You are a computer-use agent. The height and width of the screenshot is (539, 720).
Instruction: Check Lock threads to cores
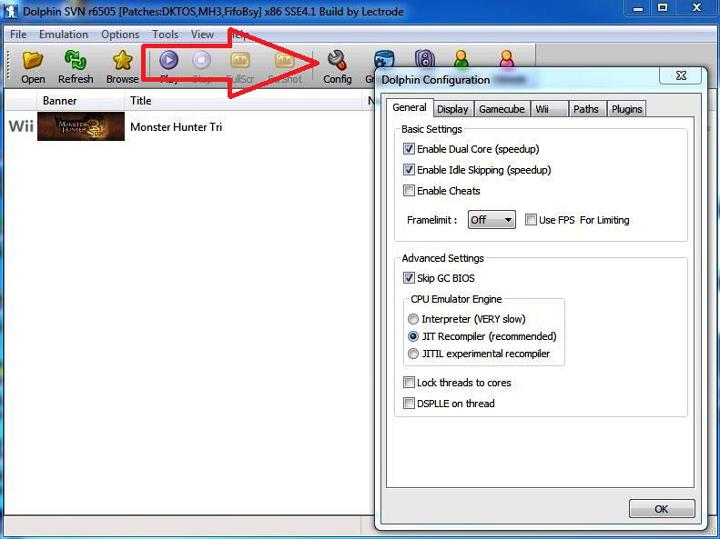point(408,382)
